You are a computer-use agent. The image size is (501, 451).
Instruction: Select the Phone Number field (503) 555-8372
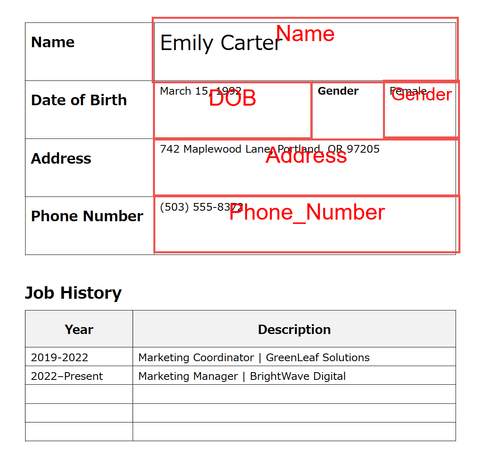[x=307, y=224]
